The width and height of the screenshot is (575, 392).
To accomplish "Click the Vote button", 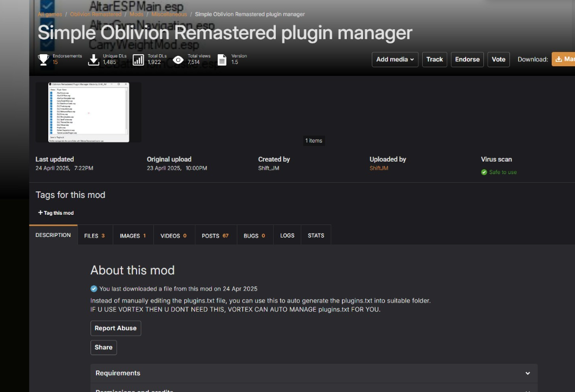I will pos(499,60).
